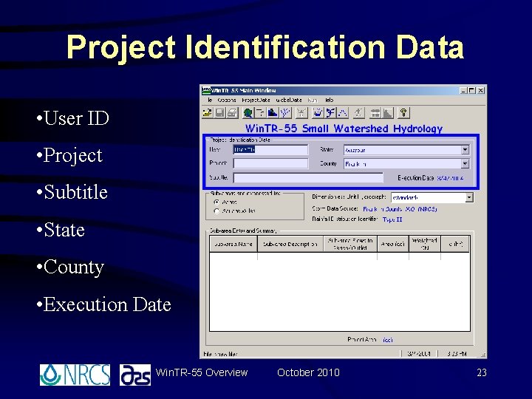The image size is (532, 399).
Task: Open Storm Data via the rain cloud icon
Action: click(x=318, y=112)
